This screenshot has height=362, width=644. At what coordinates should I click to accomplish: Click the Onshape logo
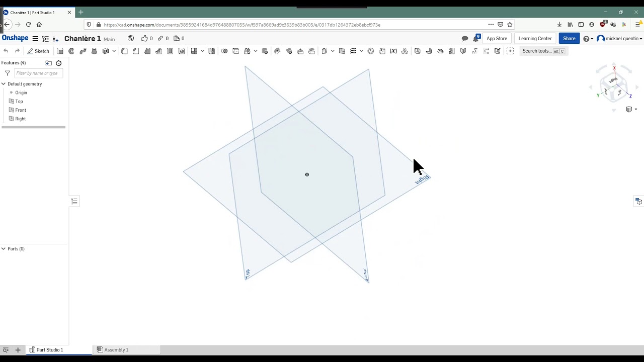tap(15, 38)
